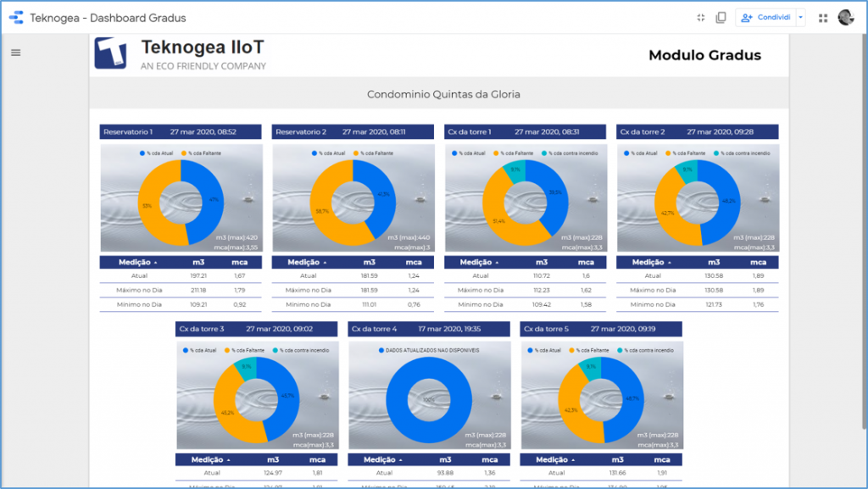Click the teal 'contra incendio' legend dot in Cx da torre 1
The width and height of the screenshot is (868, 489).
[544, 153]
